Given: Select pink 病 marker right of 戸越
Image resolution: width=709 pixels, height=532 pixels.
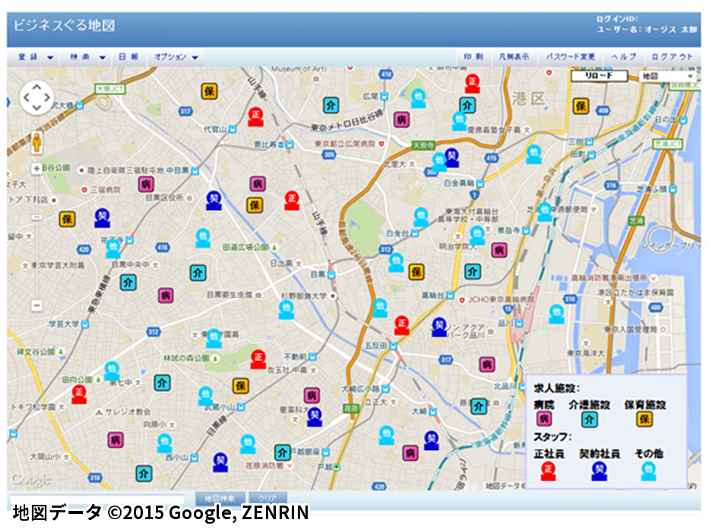Looking at the screenshot, I should 411,453.
